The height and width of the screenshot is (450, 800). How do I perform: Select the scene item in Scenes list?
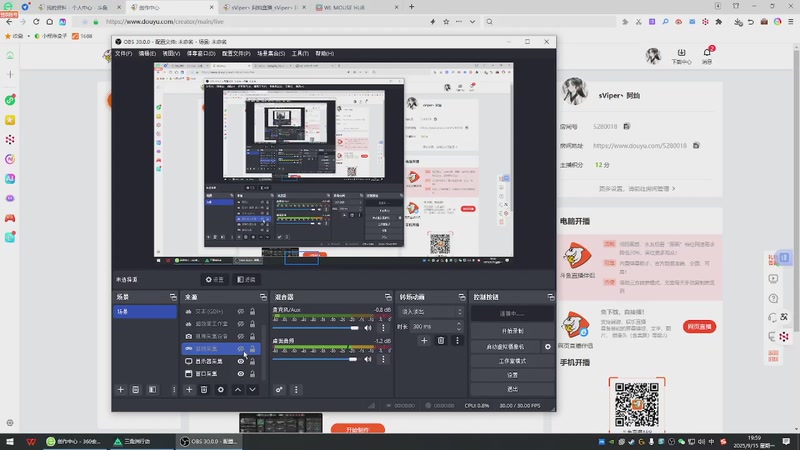coord(144,311)
